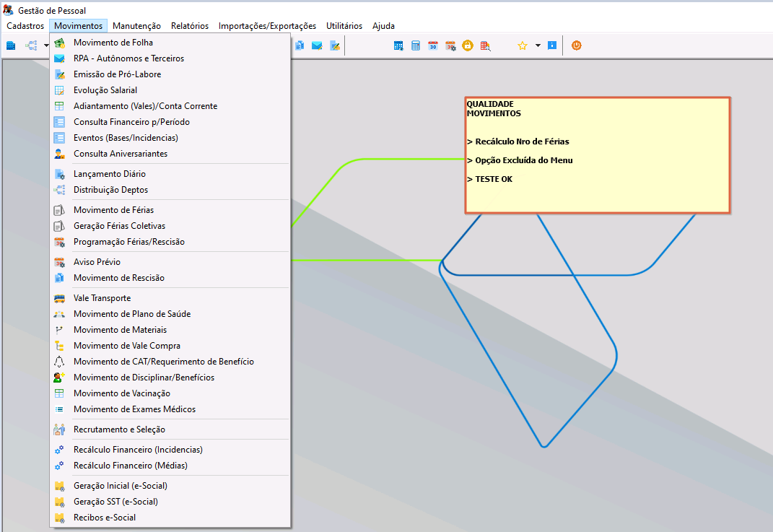
Task: Open Aviso Prévio
Action: (x=170, y=262)
